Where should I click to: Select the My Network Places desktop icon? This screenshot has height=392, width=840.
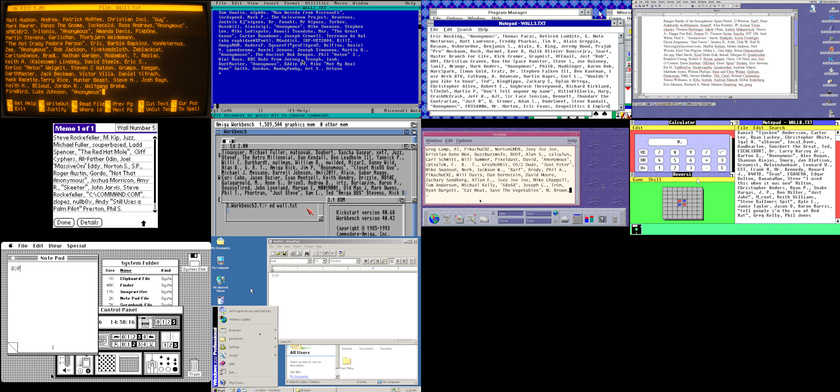[x=220, y=284]
